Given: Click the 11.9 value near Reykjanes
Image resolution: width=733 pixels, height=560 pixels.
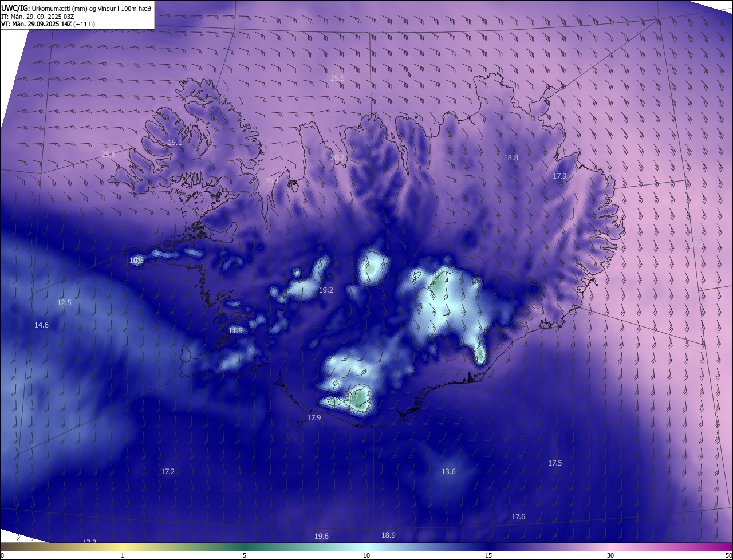Looking at the screenshot, I should pos(235,331).
